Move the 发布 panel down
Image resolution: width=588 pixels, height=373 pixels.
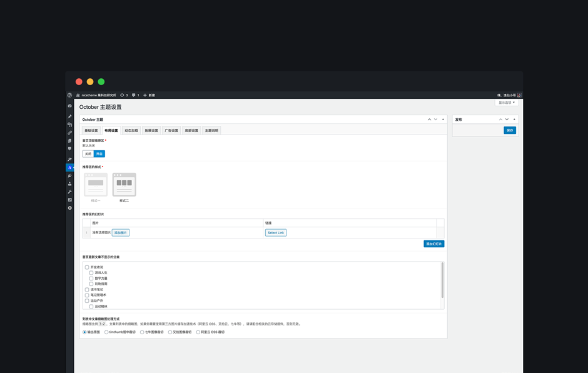click(x=507, y=120)
